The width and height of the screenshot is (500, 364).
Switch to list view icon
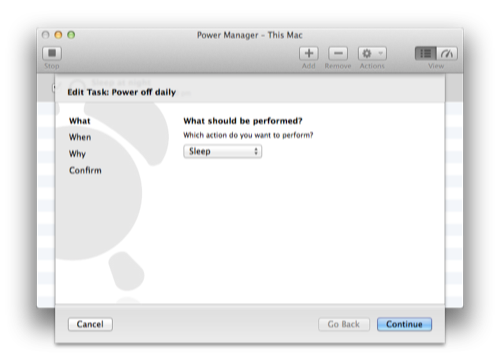[425, 53]
